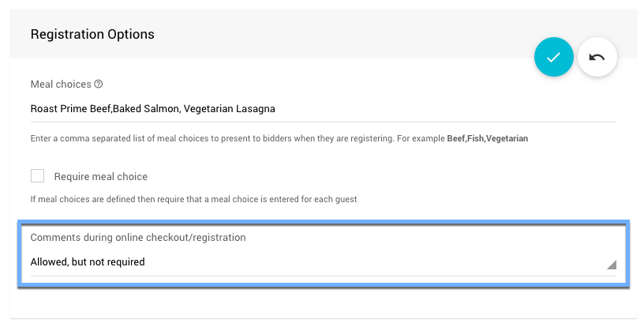The width and height of the screenshot is (644, 327).
Task: Expand the comments dropdown triangle arrow
Action: click(611, 265)
